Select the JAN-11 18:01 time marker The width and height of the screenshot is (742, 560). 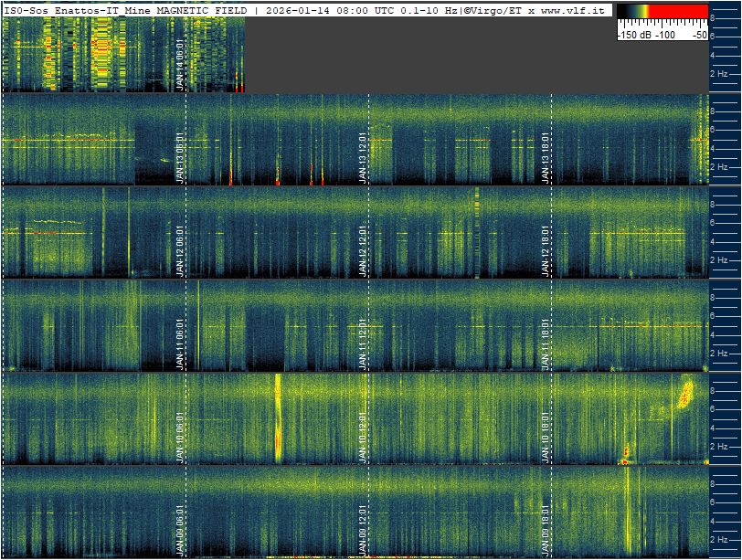[x=546, y=344]
